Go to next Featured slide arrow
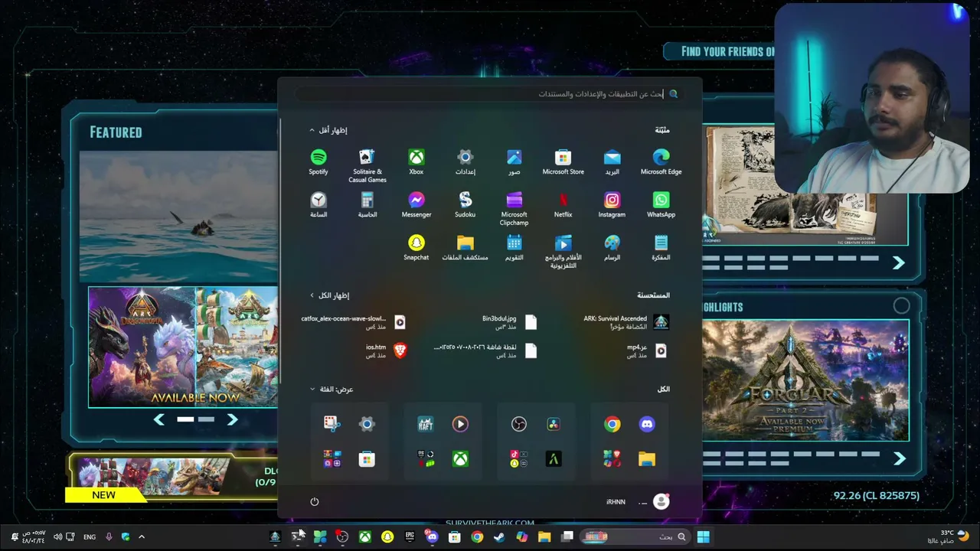Viewport: 980px width, 551px height. tap(232, 419)
